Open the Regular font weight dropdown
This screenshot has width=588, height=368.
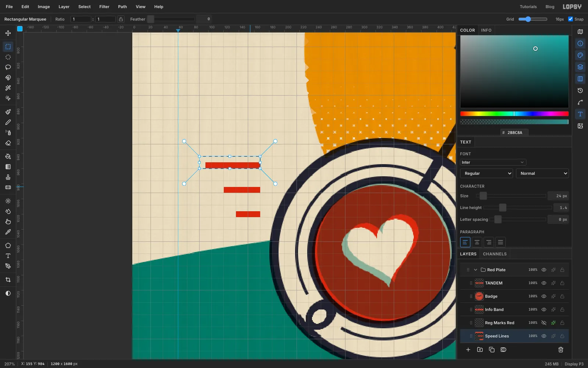[x=487, y=173]
